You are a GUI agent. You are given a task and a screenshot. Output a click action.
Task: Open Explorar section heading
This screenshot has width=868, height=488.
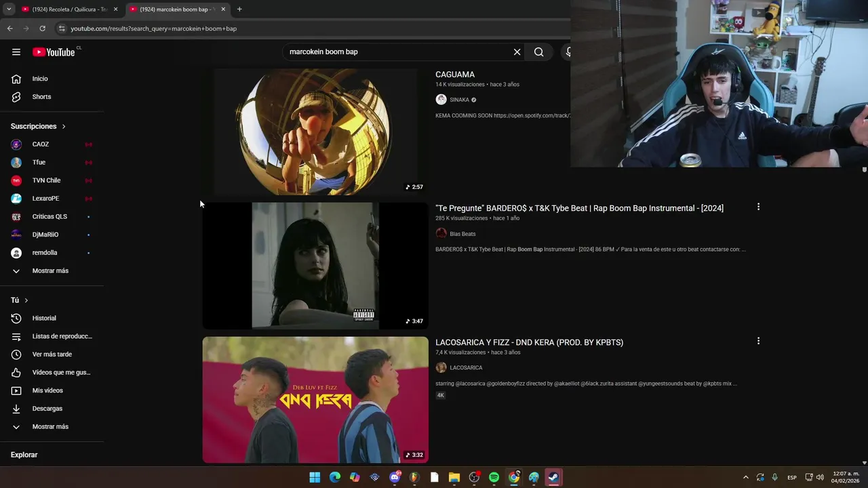(x=24, y=455)
